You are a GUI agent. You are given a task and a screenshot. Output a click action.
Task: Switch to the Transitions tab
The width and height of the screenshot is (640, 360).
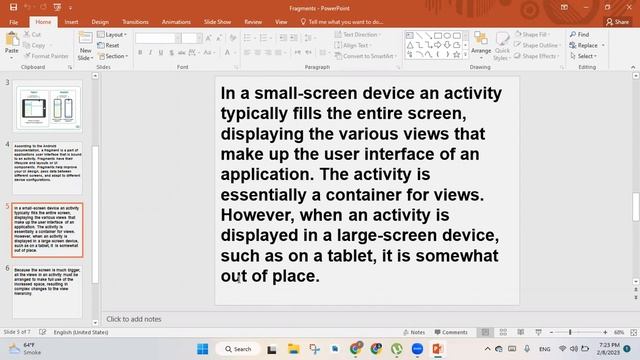pyautogui.click(x=135, y=22)
